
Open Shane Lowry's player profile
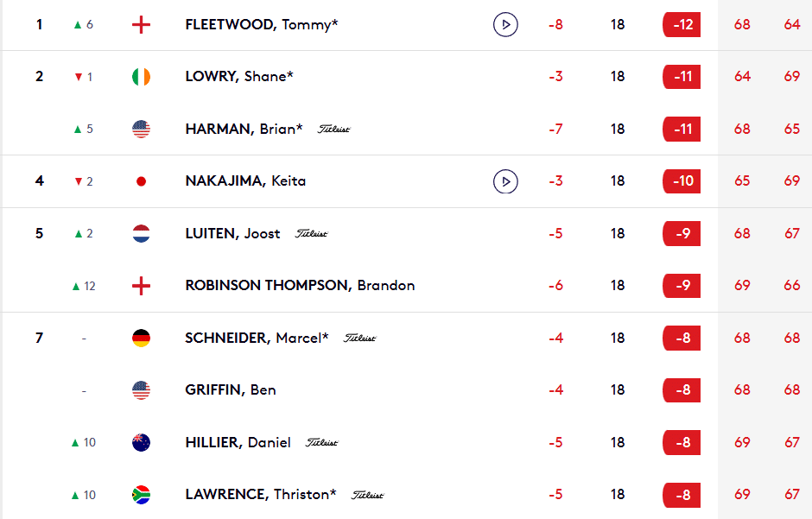point(239,77)
